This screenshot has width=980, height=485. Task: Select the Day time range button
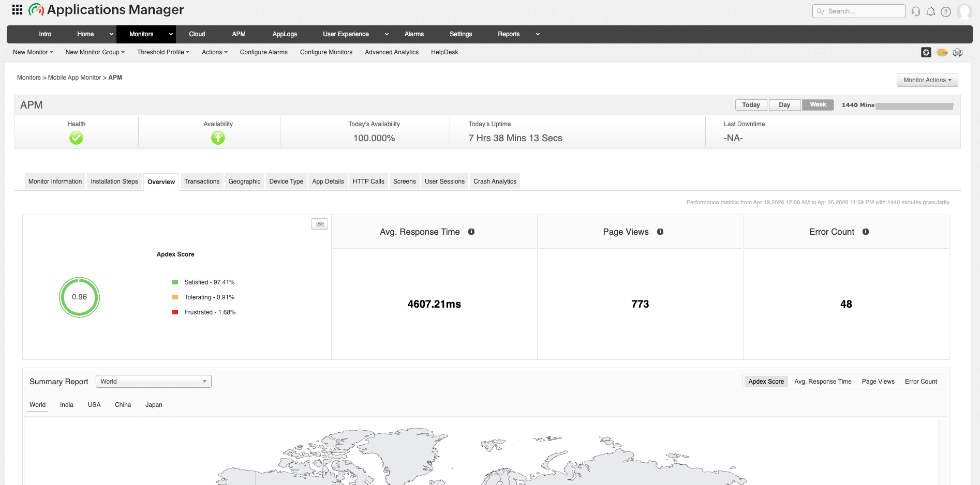tap(784, 105)
